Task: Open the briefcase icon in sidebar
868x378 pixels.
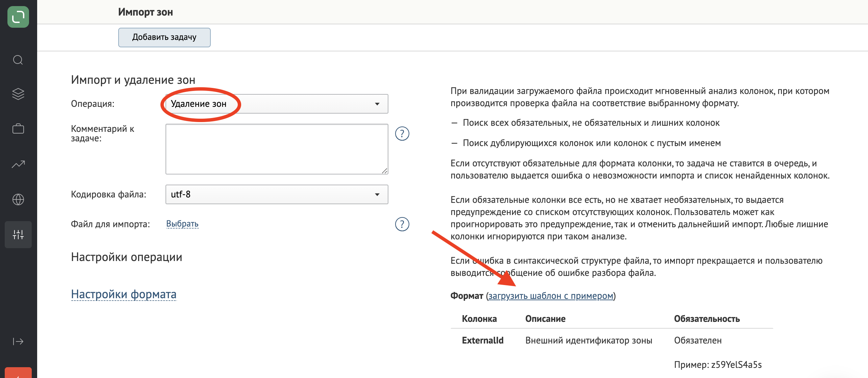Action: tap(18, 129)
